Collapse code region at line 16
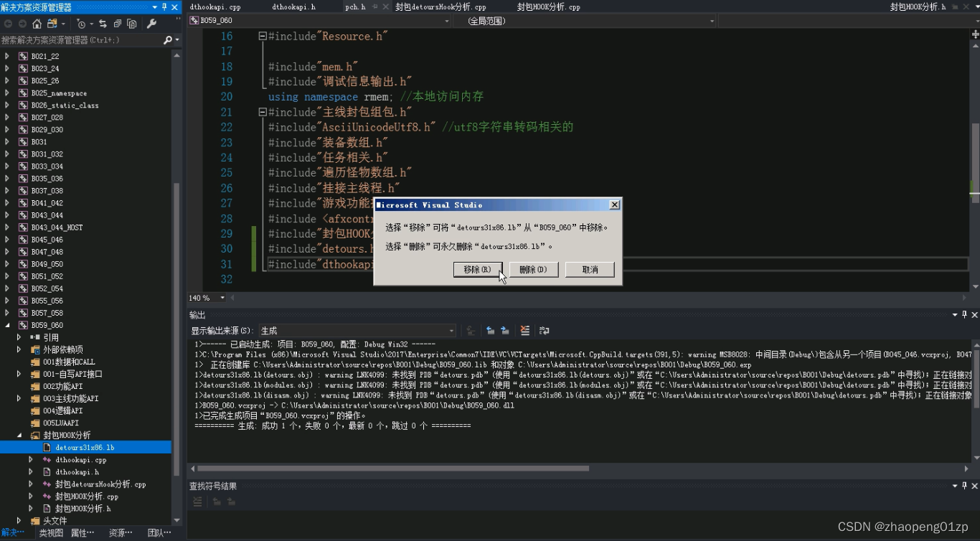 tap(263, 36)
